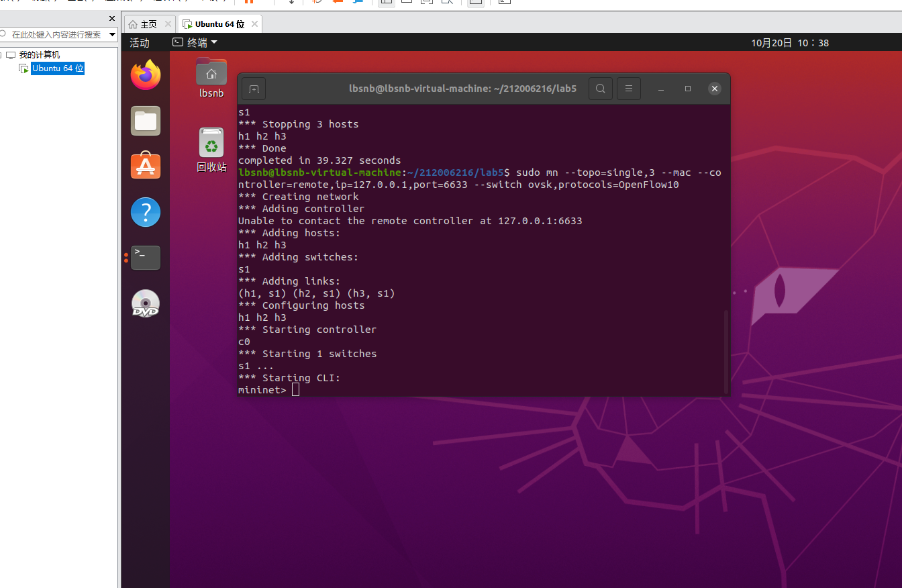Click the terminal search magnifier button
Image resolution: width=902 pixels, height=588 pixels.
(x=601, y=89)
